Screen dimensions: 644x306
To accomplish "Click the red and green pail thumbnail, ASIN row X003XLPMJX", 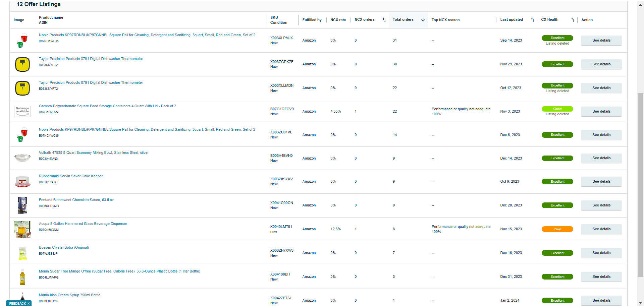I will pyautogui.click(x=22, y=41).
